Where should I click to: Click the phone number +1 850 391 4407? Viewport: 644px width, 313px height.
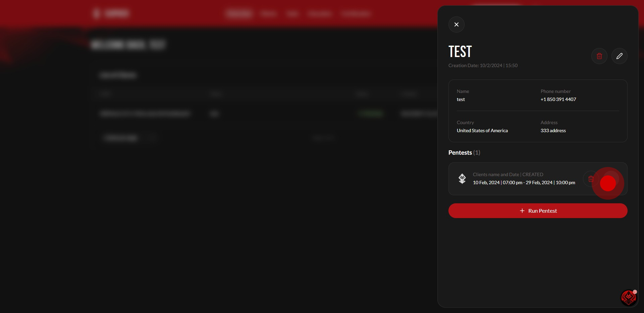[x=558, y=99]
